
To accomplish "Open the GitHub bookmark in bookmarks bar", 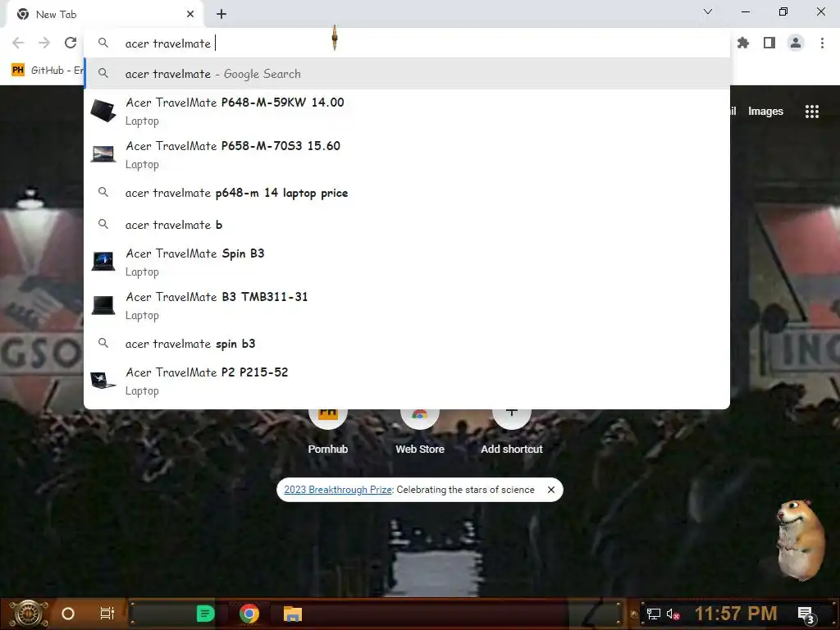I will 47,71.
